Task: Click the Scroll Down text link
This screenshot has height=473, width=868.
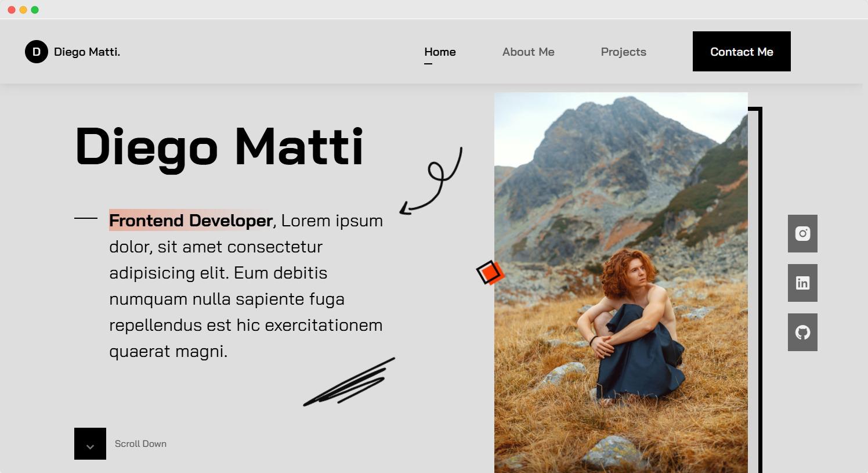Action: click(x=140, y=443)
